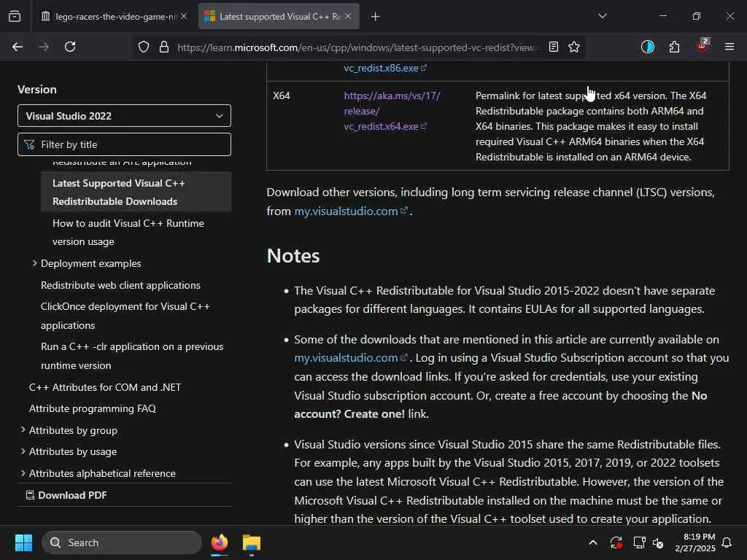The height and width of the screenshot is (560, 747).
Task: Bookmark this page with star icon
Action: [574, 47]
